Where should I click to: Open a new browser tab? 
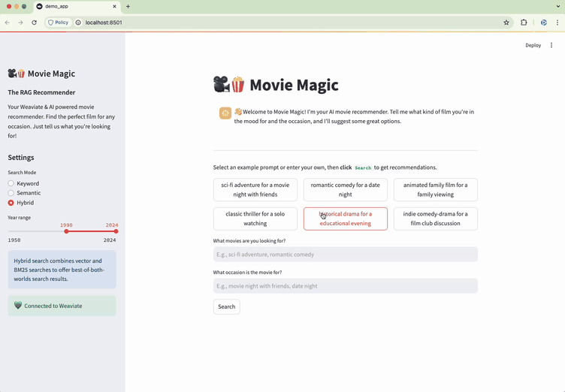[x=128, y=7]
